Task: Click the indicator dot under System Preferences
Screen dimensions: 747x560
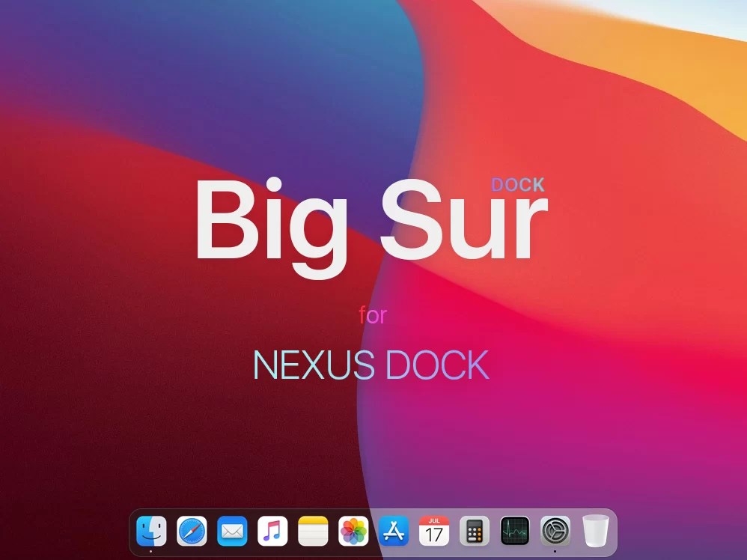Action: tap(555, 552)
